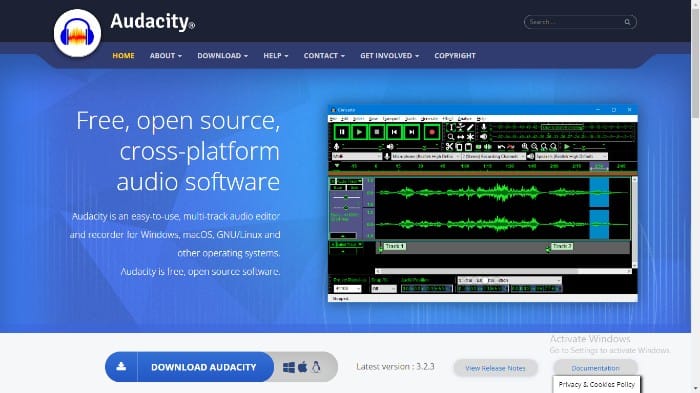The width and height of the screenshot is (700, 393).
Task: Click the Download Audacity button
Action: [x=203, y=367]
